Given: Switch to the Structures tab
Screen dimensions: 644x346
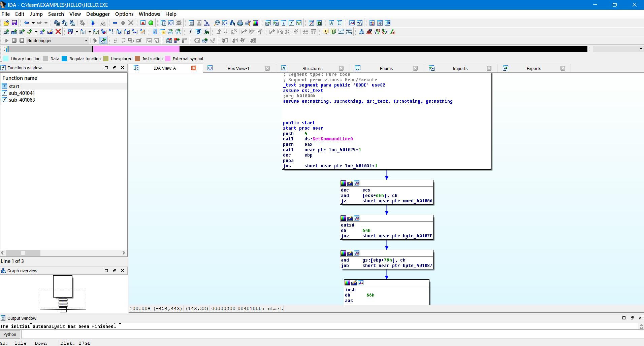Looking at the screenshot, I should [312, 68].
